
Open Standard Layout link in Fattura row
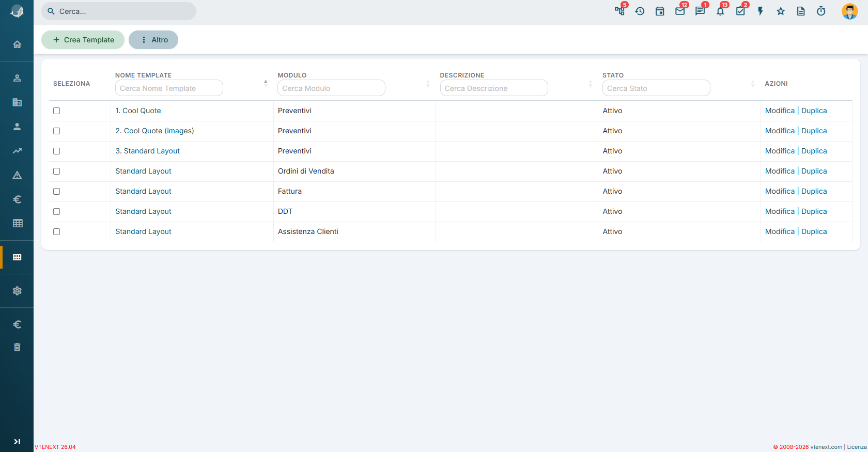[143, 191]
